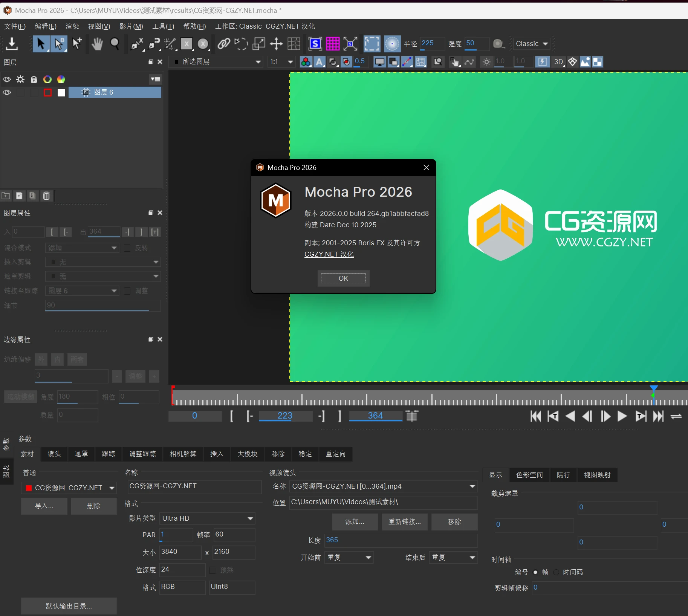This screenshot has width=688, height=616.
Task: Click OK in the Mocha Pro dialog
Action: tap(343, 278)
